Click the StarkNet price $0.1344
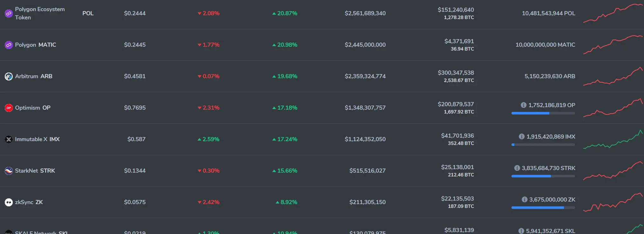The width and height of the screenshot is (644, 234). [135, 171]
